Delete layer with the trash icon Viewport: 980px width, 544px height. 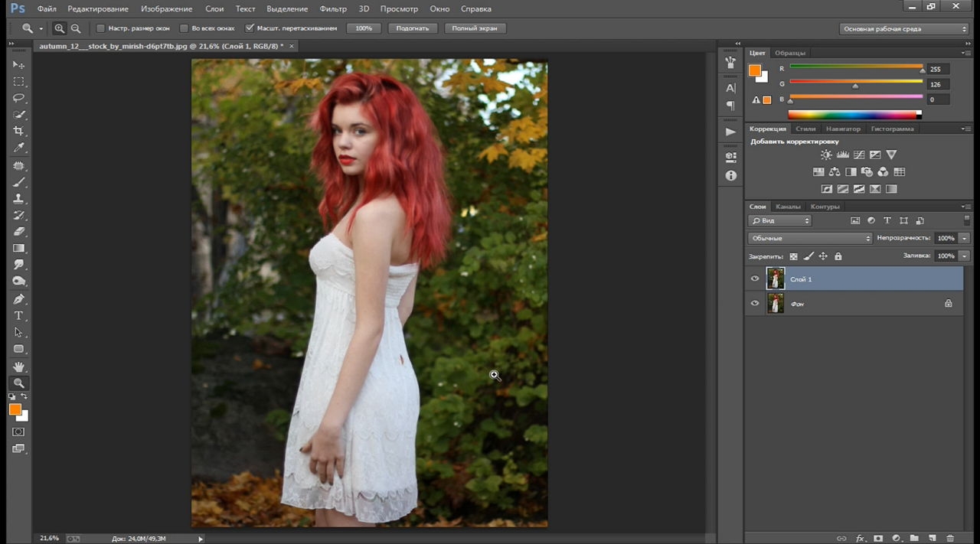click(950, 539)
